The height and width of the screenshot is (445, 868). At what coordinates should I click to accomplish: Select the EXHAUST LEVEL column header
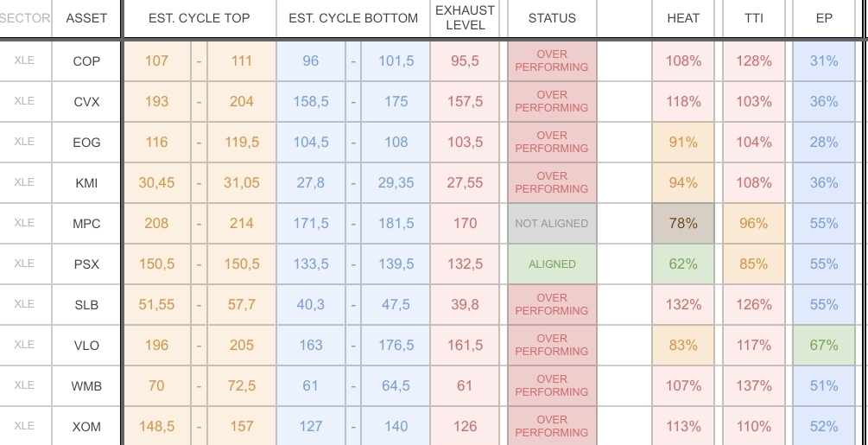click(x=465, y=17)
